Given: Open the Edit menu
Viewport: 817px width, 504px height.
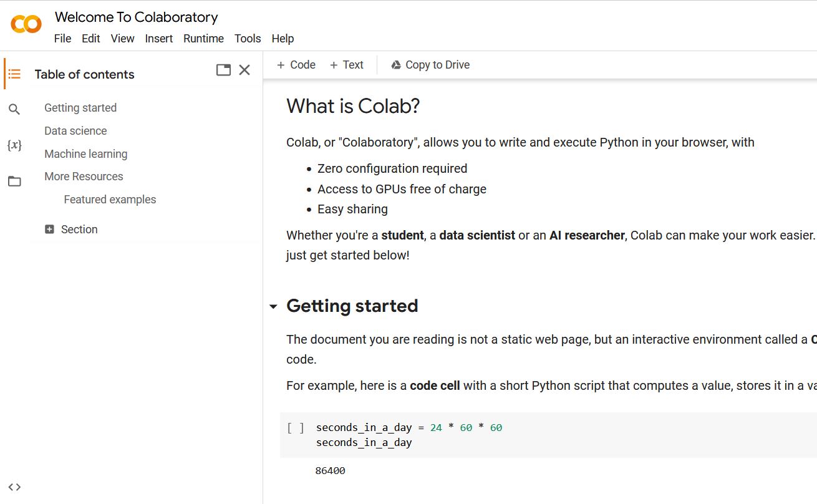Looking at the screenshot, I should (x=91, y=39).
